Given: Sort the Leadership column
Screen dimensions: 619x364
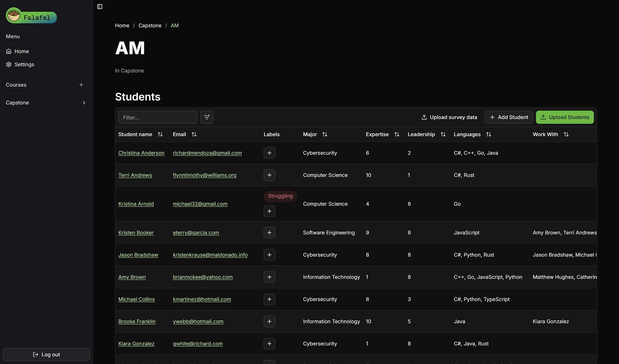Looking at the screenshot, I should [443, 134].
